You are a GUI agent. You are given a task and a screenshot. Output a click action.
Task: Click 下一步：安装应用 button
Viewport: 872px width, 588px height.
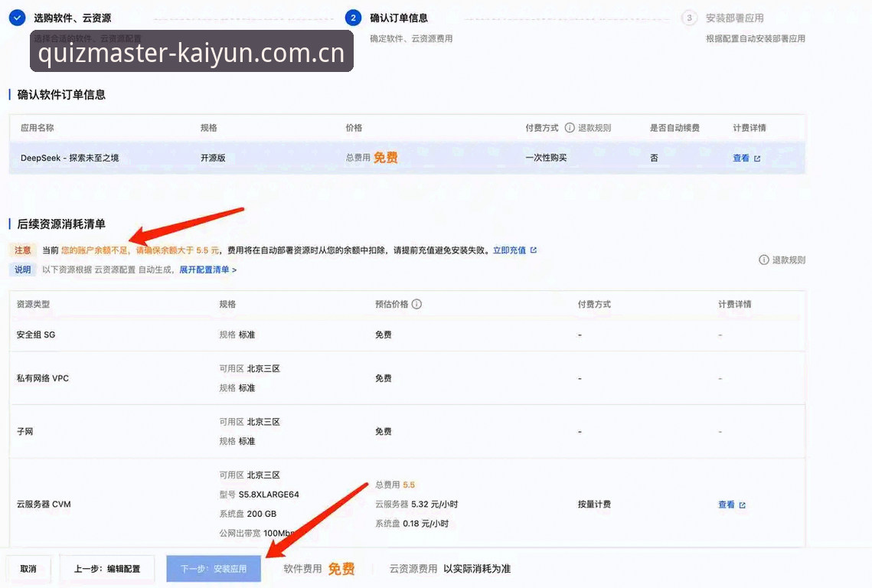coord(214,569)
